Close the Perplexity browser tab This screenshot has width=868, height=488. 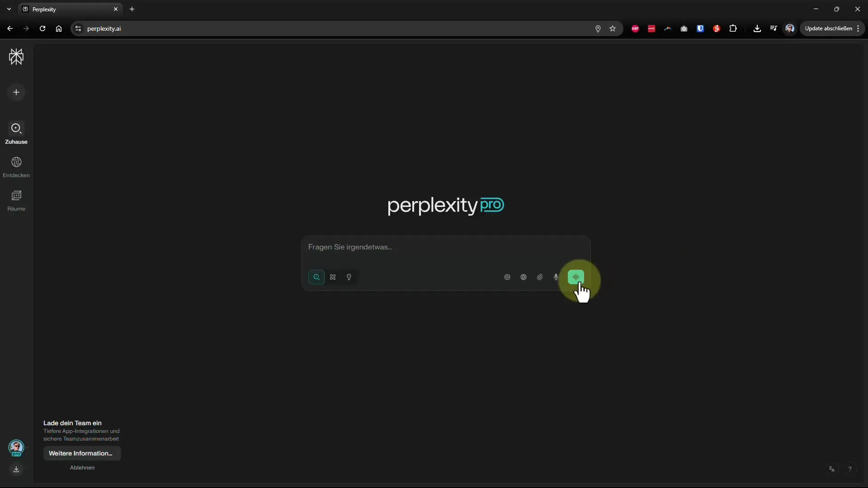click(116, 9)
